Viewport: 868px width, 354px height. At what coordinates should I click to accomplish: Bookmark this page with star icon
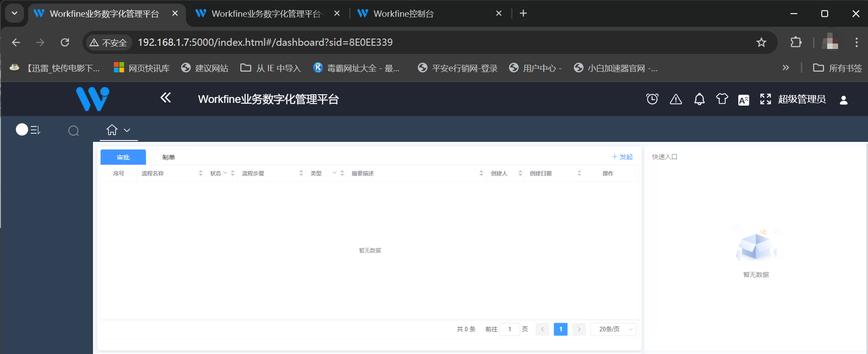point(761,43)
